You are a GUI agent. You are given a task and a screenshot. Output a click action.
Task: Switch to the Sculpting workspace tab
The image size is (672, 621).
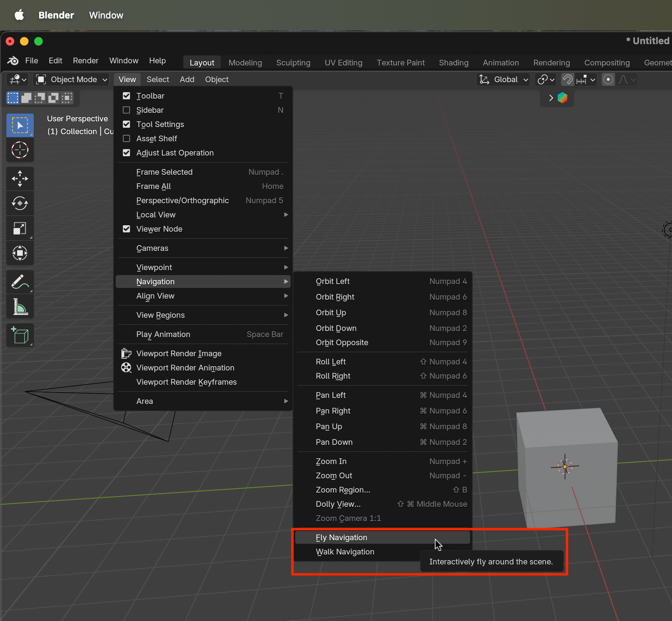(293, 63)
